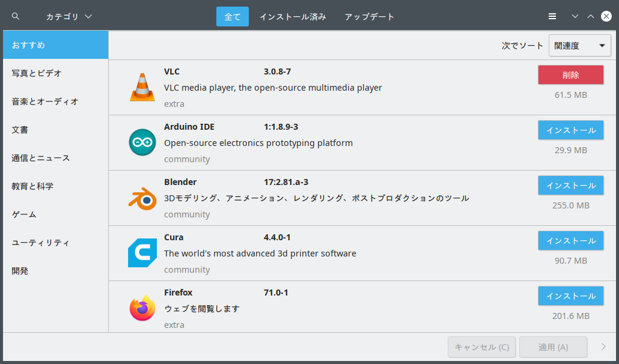Click the キャンセル (C) button
619x364 pixels.
(481, 347)
